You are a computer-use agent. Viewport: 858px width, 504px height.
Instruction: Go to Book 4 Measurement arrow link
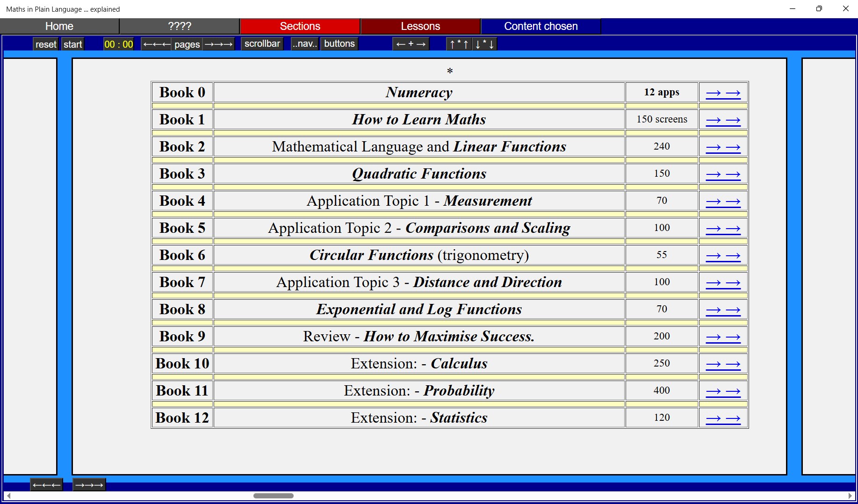click(x=723, y=202)
